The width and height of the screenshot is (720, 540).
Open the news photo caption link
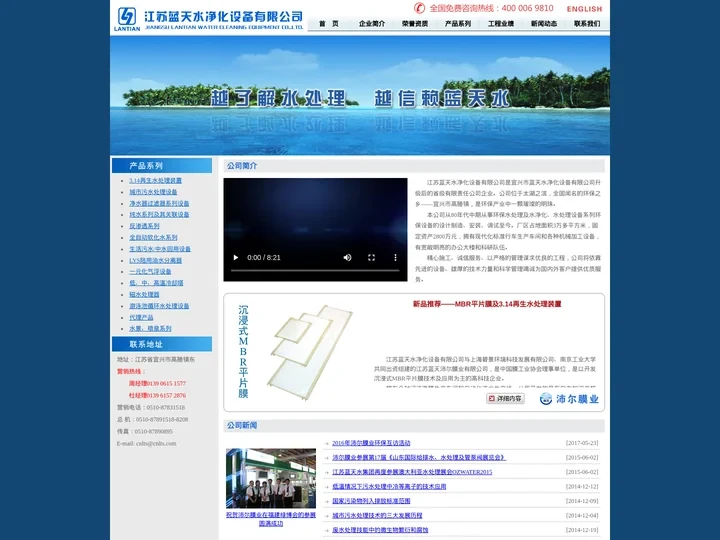271,519
